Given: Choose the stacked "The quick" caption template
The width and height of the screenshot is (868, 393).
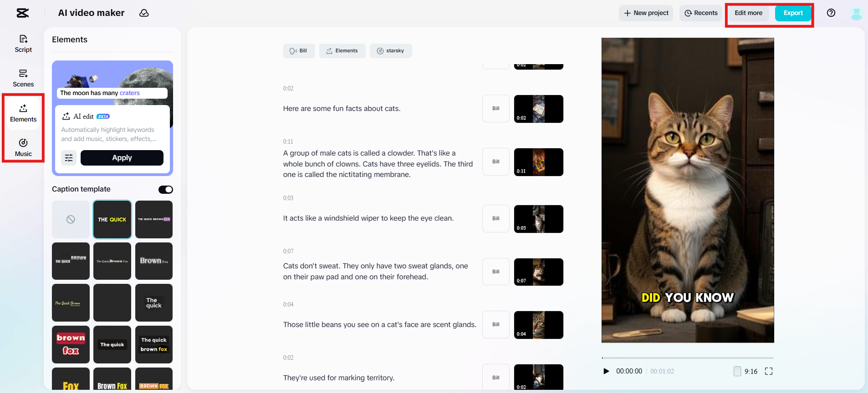Looking at the screenshot, I should point(154,303).
